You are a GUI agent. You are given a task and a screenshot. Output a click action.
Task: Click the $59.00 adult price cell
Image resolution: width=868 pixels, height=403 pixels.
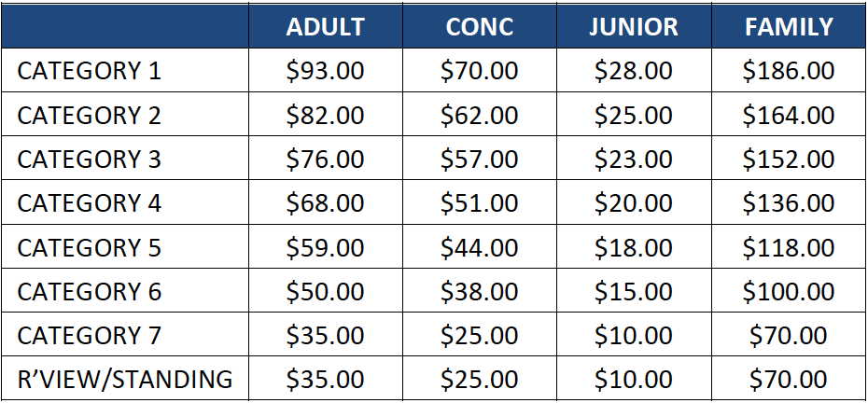click(x=325, y=248)
